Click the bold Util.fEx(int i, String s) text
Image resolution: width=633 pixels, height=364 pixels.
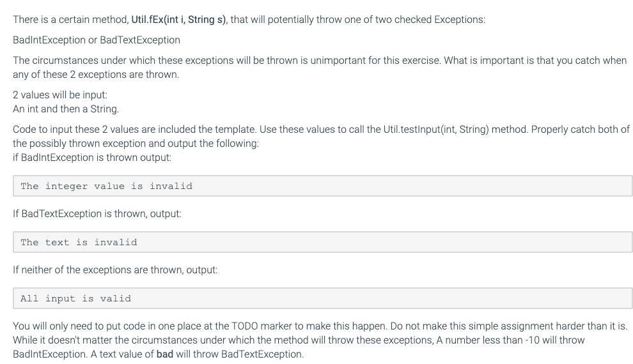coord(179,19)
